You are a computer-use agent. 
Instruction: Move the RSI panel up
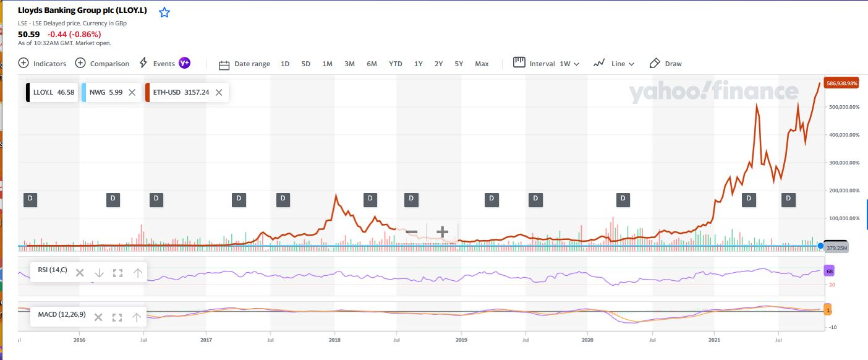pos(137,273)
